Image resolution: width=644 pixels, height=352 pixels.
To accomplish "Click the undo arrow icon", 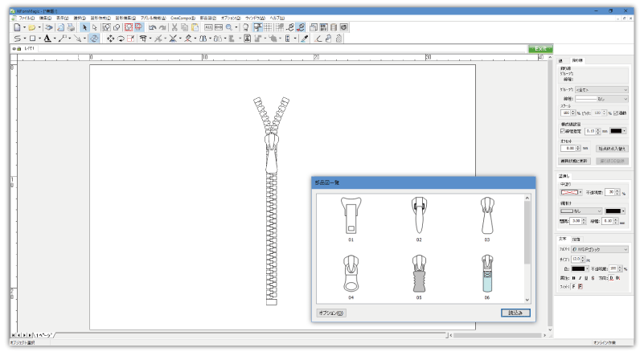I will coord(150,27).
